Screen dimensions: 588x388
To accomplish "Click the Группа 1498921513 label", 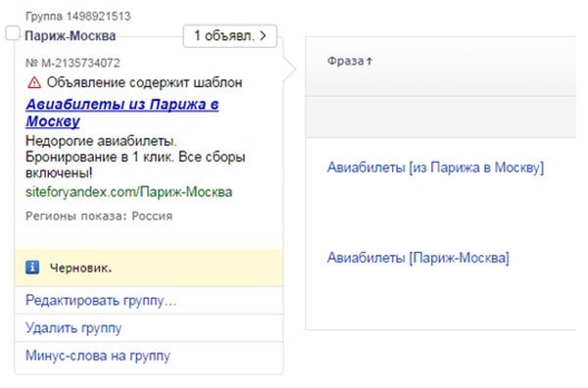I will pyautogui.click(x=78, y=16).
